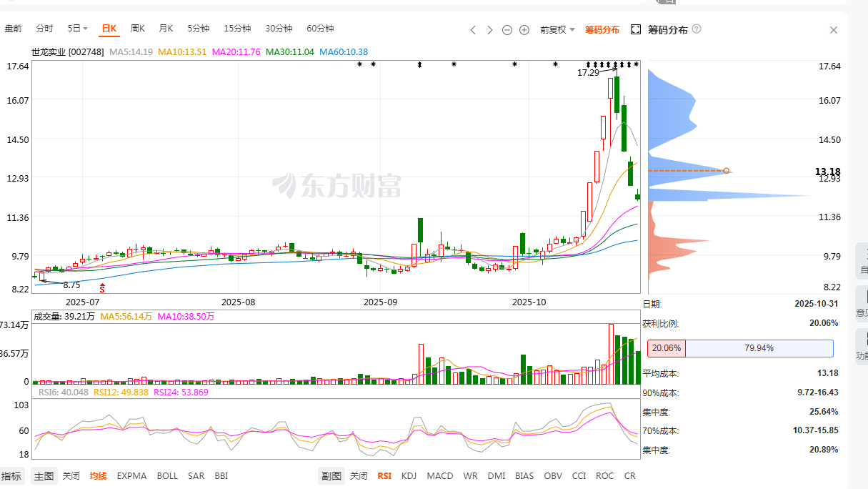Screen dimensions: 868x489
Task: Click 2025-09 date axis label
Action: coord(381,302)
